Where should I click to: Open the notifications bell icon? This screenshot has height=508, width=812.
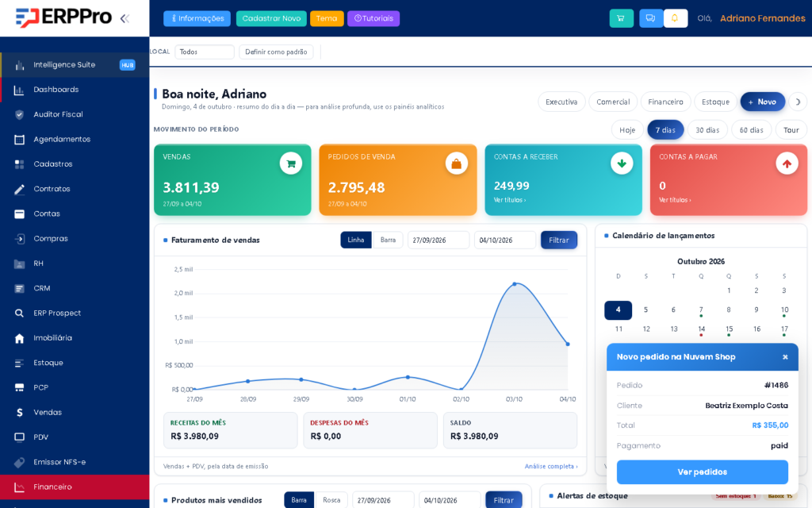coord(675,18)
